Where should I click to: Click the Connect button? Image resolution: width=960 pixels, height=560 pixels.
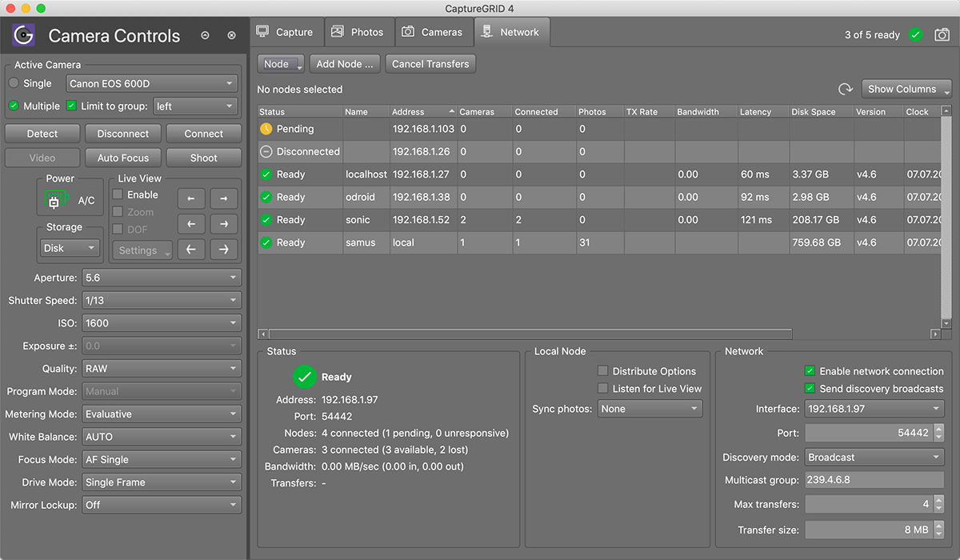(x=204, y=134)
